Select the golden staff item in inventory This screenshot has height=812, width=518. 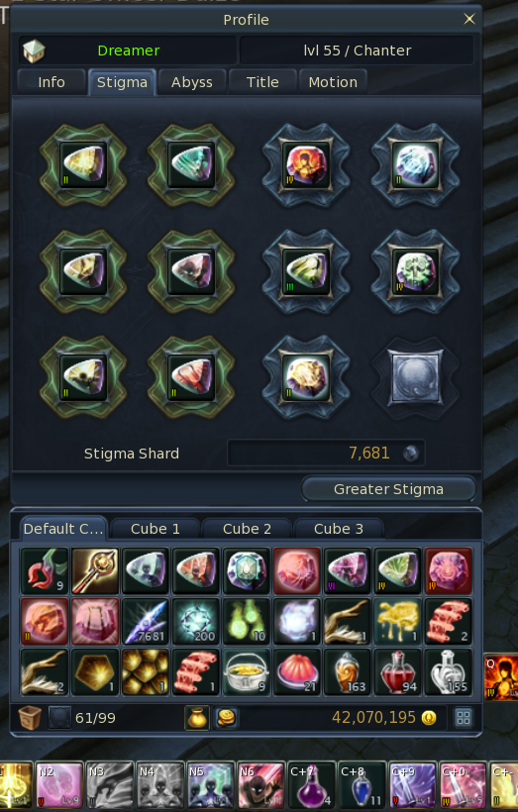click(95, 570)
